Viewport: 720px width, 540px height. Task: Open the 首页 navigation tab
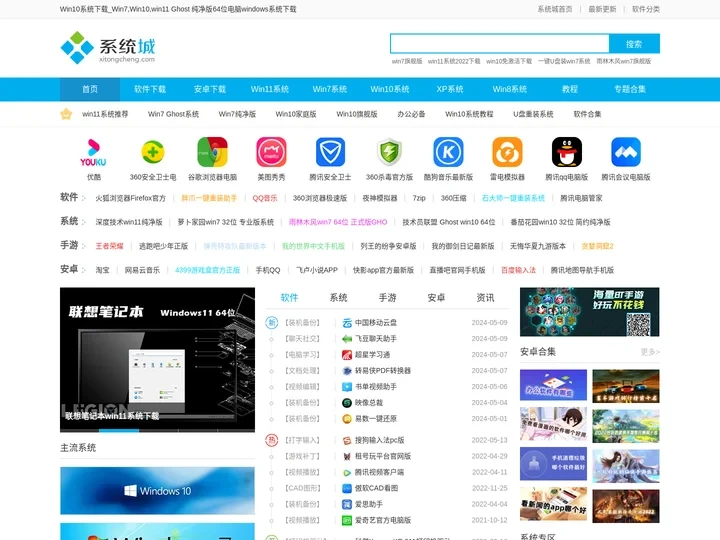pos(90,89)
